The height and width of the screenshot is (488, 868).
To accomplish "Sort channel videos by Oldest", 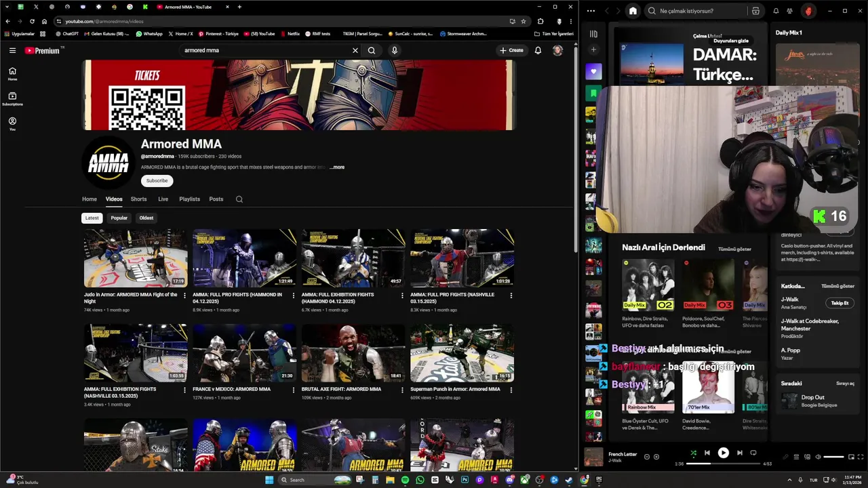I will (x=146, y=218).
